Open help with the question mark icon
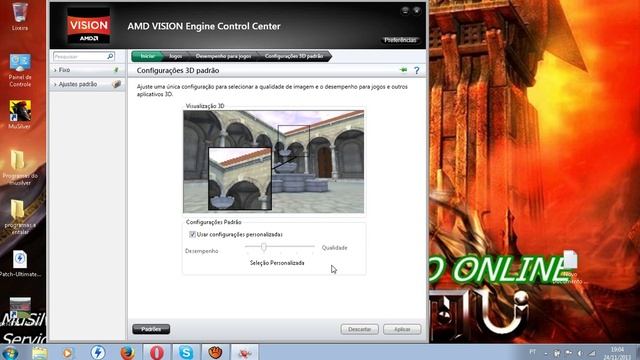 pyautogui.click(x=417, y=71)
